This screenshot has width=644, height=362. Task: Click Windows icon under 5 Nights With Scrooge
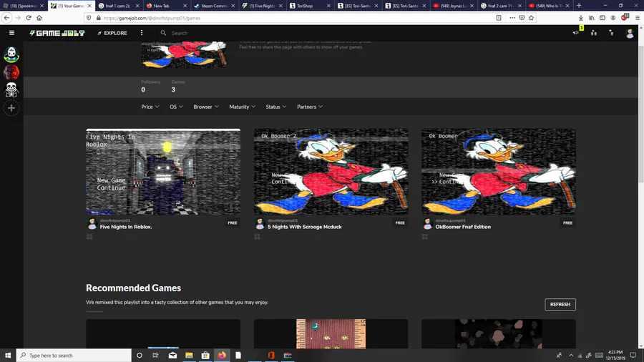[257, 237]
